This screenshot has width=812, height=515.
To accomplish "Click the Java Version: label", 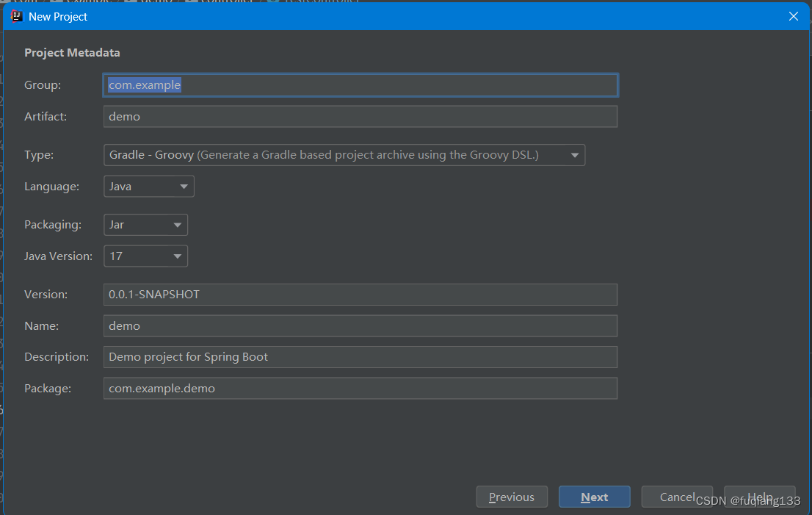I will click(x=58, y=256).
